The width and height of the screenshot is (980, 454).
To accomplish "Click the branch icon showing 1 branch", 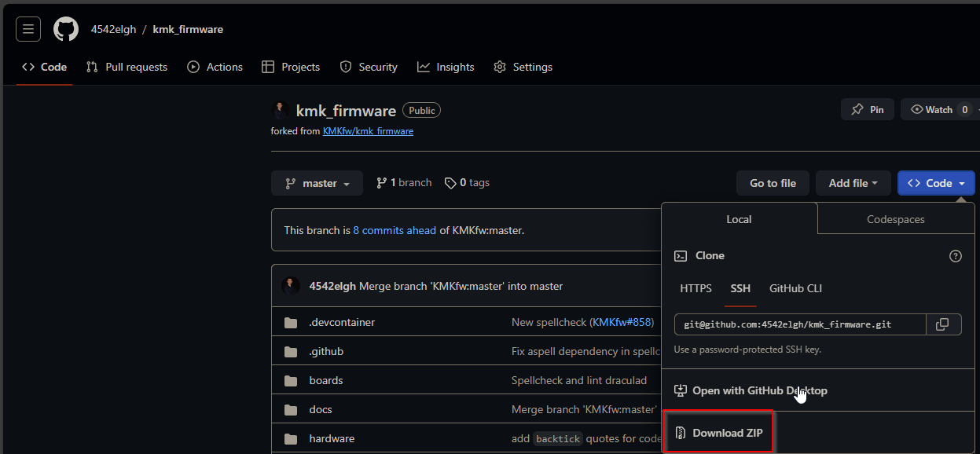I will [382, 183].
